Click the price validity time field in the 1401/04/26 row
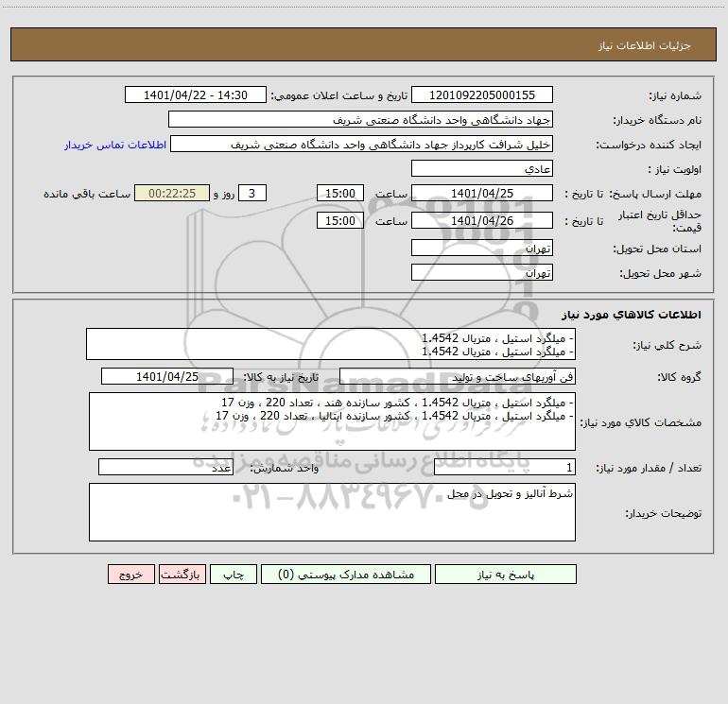Image resolution: width=728 pixels, height=704 pixels. (x=339, y=220)
